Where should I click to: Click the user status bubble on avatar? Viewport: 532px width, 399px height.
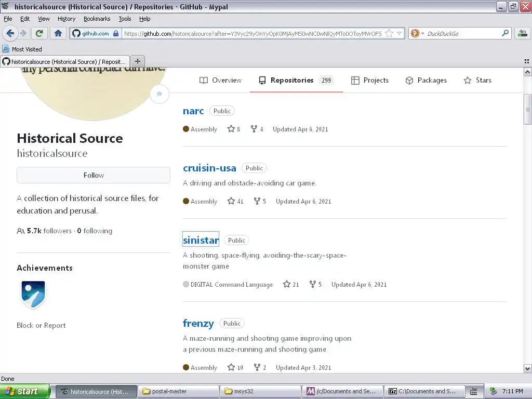159,94
